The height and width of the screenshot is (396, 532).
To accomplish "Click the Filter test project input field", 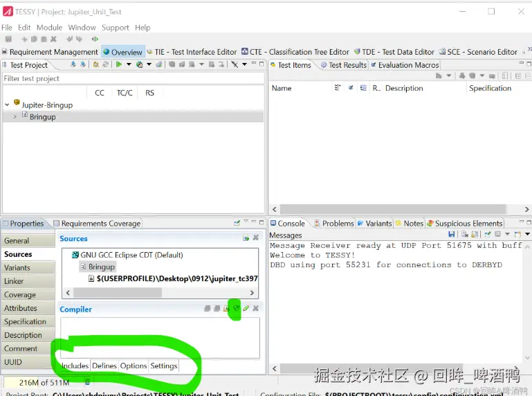I will point(134,78).
